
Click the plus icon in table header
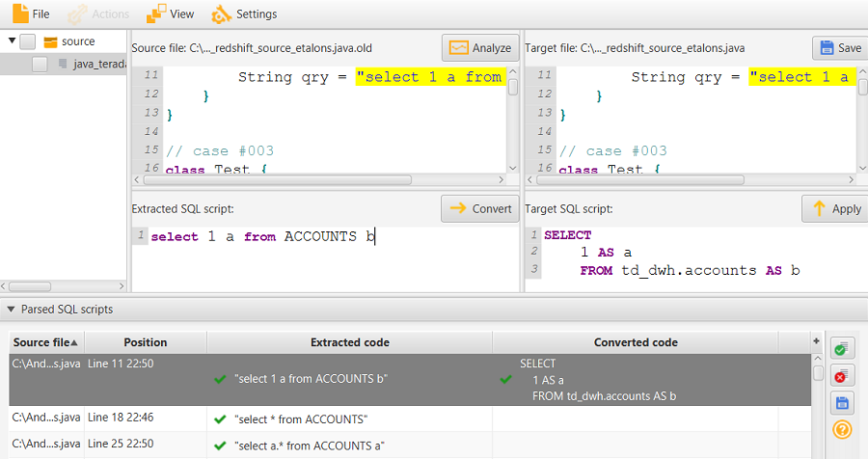point(817,341)
